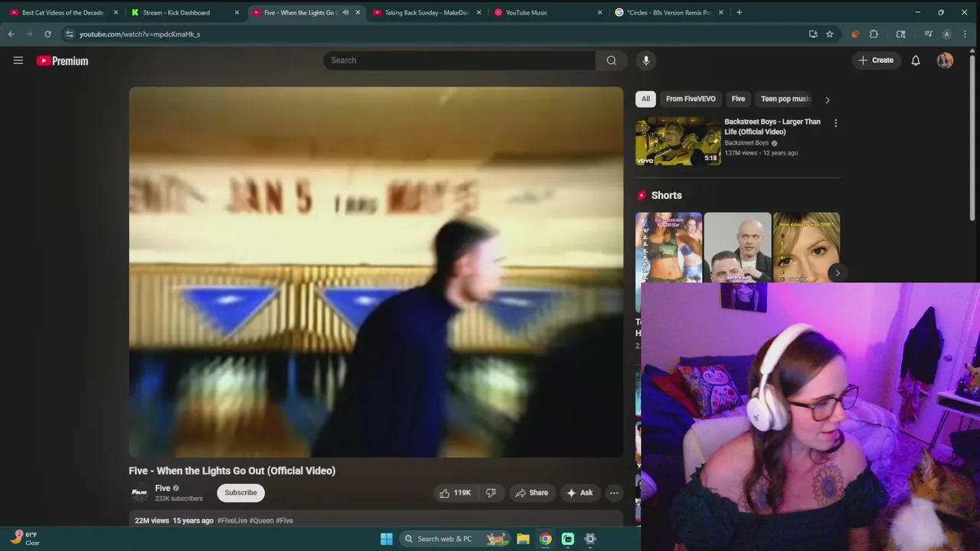980x551 pixels.
Task: Select From FiveVEVO filter chip
Action: click(x=691, y=99)
